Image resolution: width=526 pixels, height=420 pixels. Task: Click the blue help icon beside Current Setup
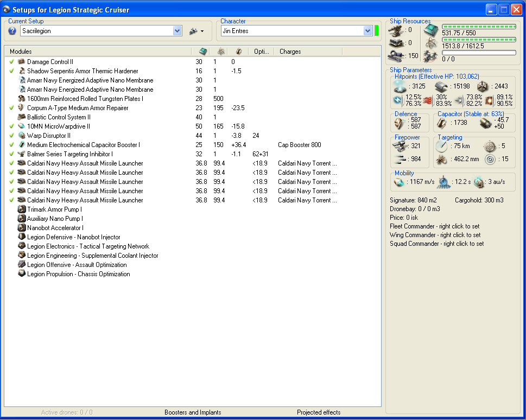pyautogui.click(x=12, y=31)
